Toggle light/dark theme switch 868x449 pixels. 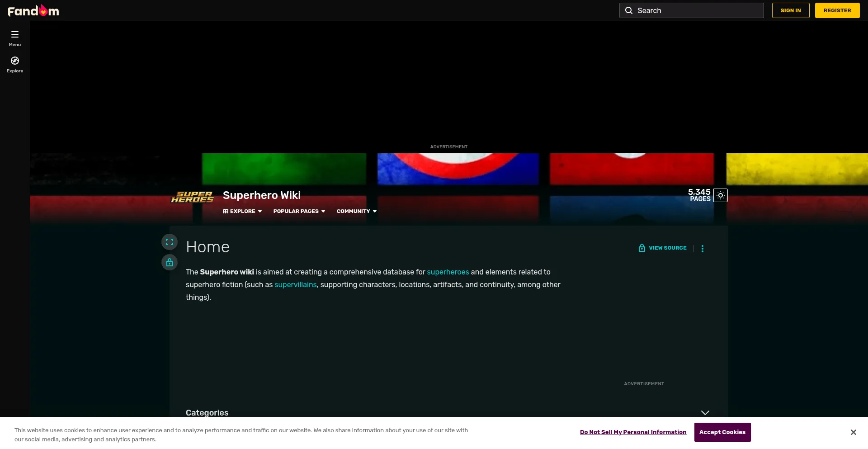click(x=721, y=195)
